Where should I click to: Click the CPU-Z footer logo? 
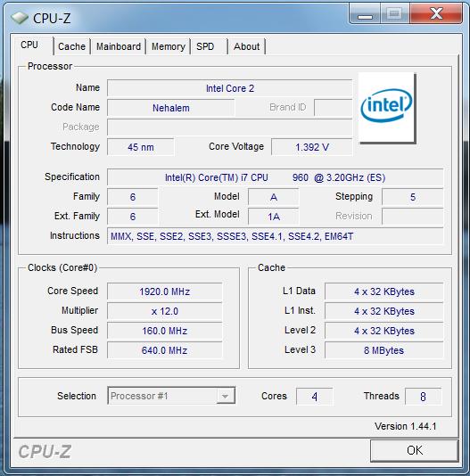[x=45, y=452]
